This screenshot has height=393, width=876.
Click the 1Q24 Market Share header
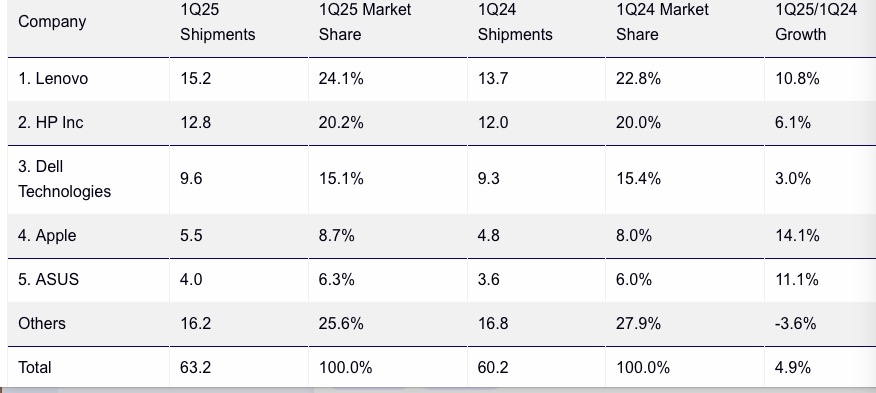[663, 22]
